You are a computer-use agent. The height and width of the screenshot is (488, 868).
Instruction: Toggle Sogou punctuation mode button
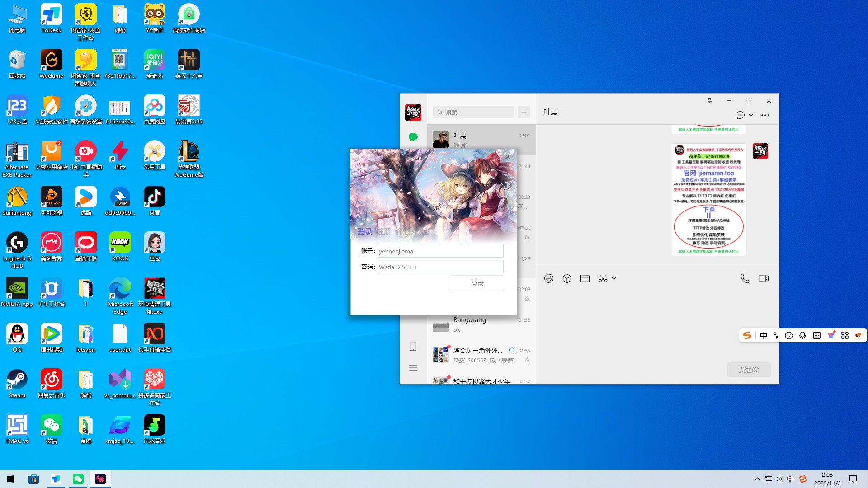click(776, 335)
